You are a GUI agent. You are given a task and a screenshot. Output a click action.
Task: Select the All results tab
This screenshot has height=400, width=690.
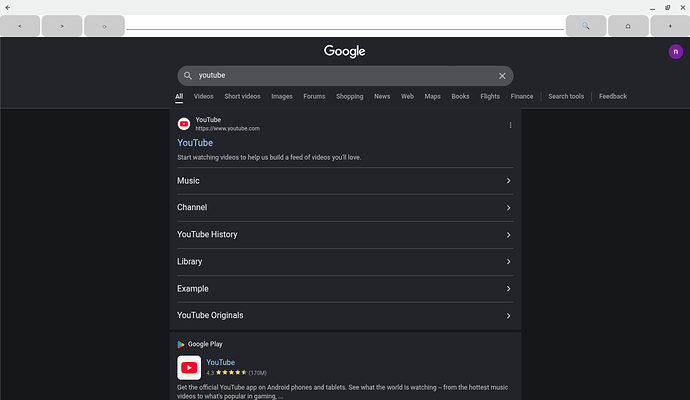(x=179, y=96)
